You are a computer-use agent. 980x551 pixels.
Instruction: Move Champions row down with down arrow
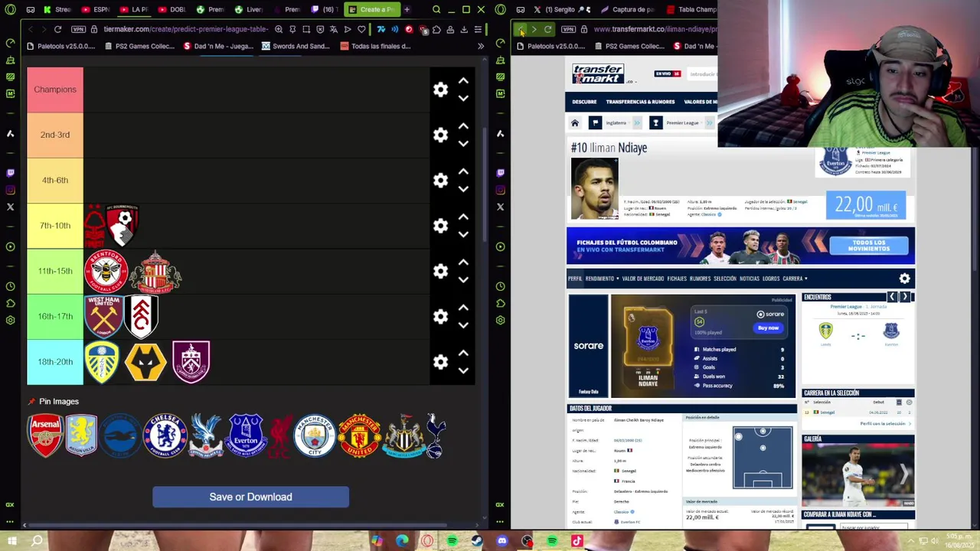coord(463,98)
